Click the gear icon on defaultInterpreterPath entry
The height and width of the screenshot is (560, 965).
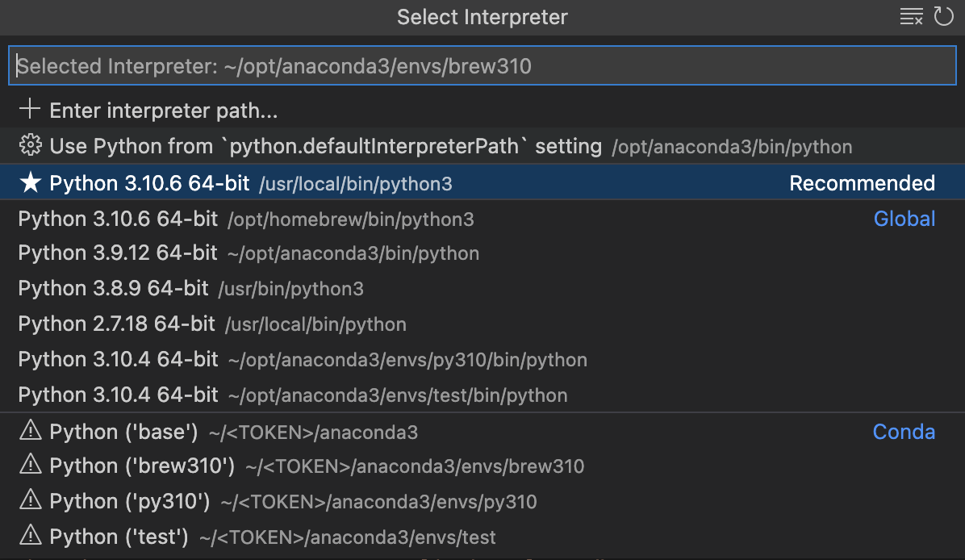click(x=29, y=146)
